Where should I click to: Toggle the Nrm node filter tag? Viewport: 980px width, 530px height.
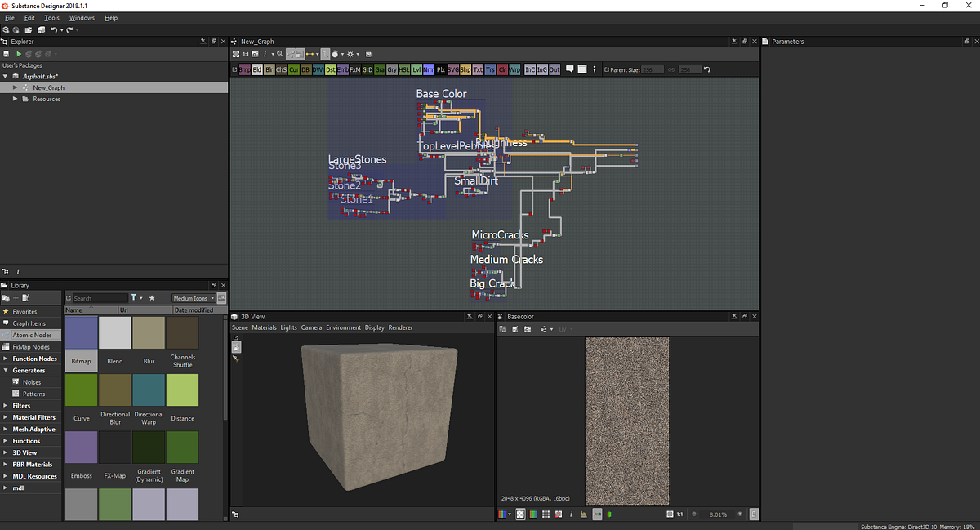point(428,70)
